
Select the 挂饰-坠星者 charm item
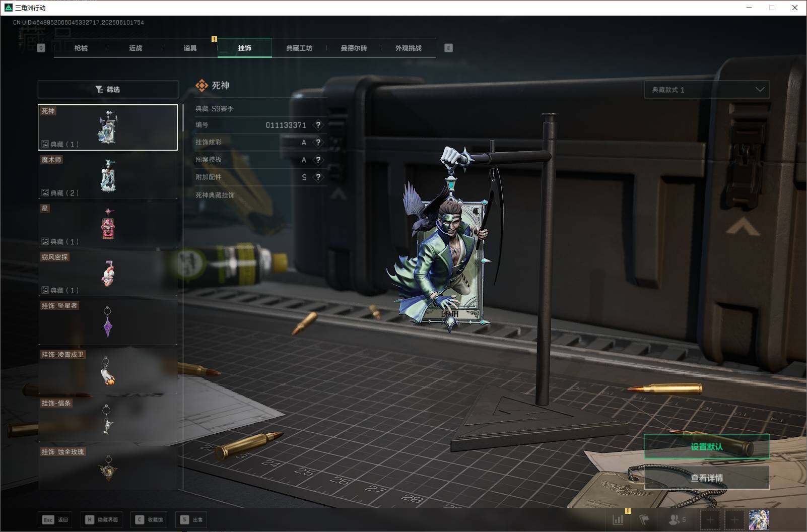pyautogui.click(x=108, y=322)
